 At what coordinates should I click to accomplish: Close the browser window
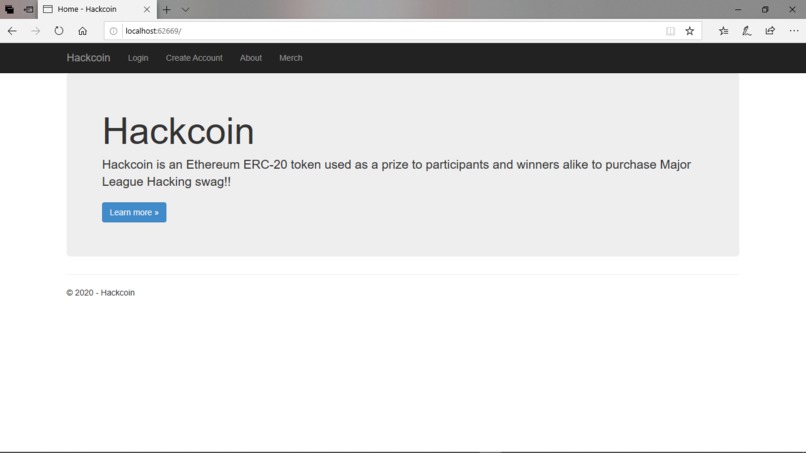point(792,9)
